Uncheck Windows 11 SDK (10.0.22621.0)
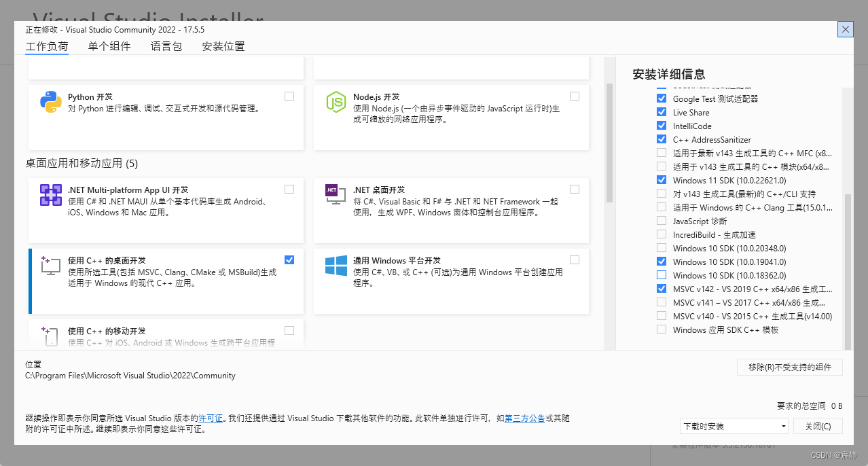The height and width of the screenshot is (466, 868). click(x=662, y=180)
